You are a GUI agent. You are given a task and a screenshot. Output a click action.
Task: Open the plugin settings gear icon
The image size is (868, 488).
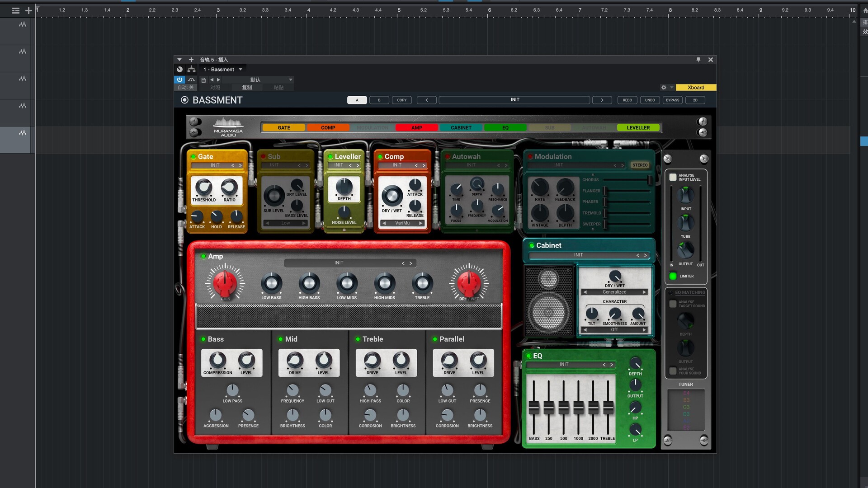(664, 87)
